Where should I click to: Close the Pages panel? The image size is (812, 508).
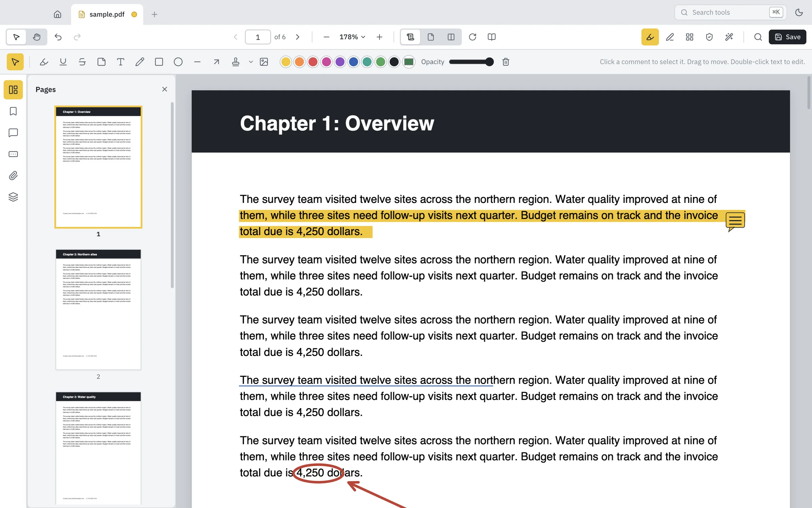click(165, 89)
